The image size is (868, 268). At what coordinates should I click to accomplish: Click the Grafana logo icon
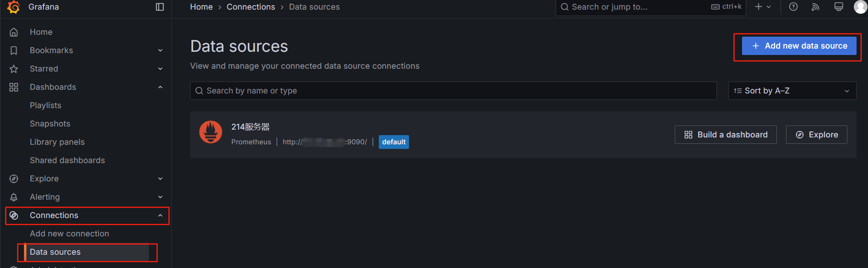14,7
